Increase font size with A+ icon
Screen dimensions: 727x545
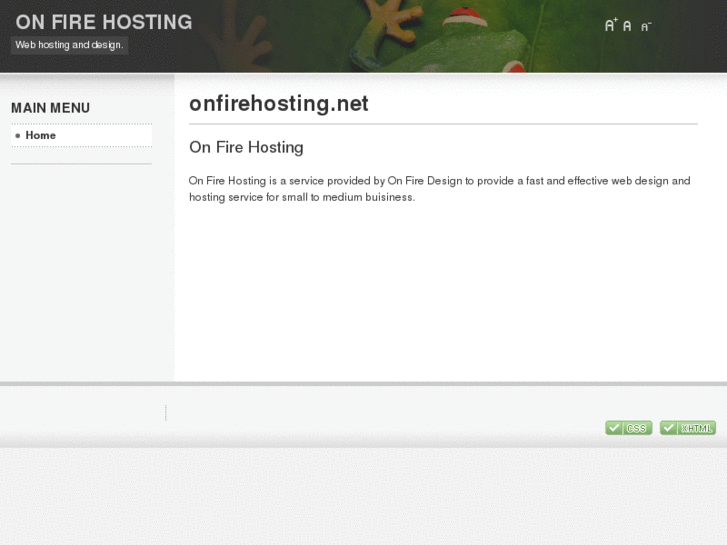(611, 25)
